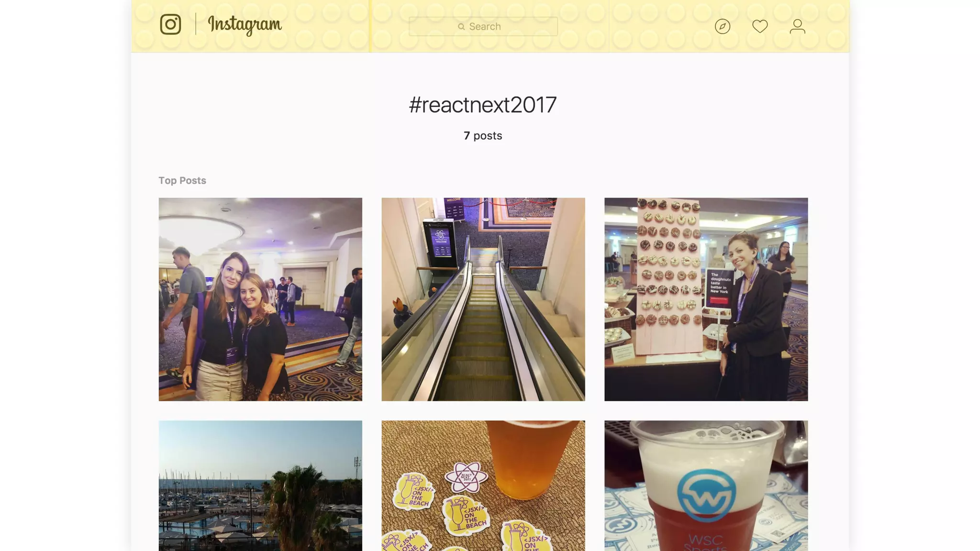Click the Instagram wordmark logo
The width and height of the screenshot is (980, 551).
tap(245, 24)
